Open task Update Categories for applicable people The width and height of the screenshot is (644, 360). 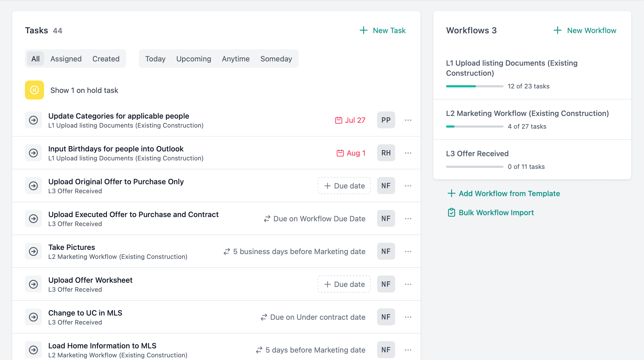[119, 116]
